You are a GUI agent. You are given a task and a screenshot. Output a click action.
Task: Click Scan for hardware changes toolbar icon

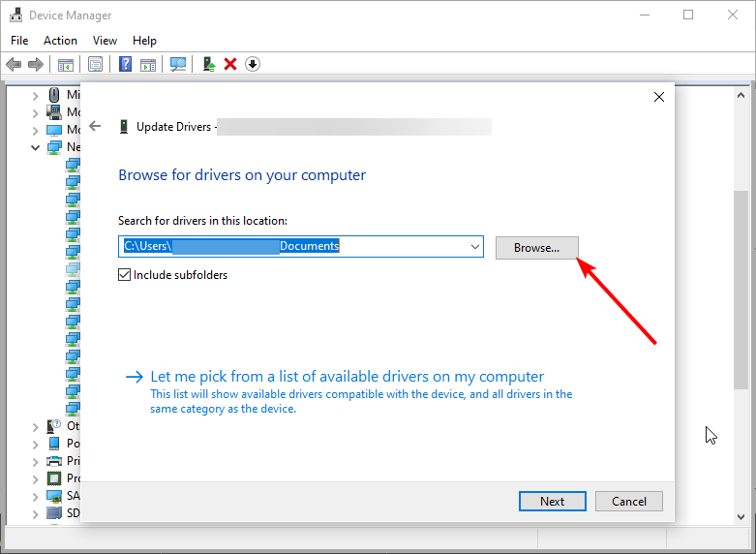point(178,64)
